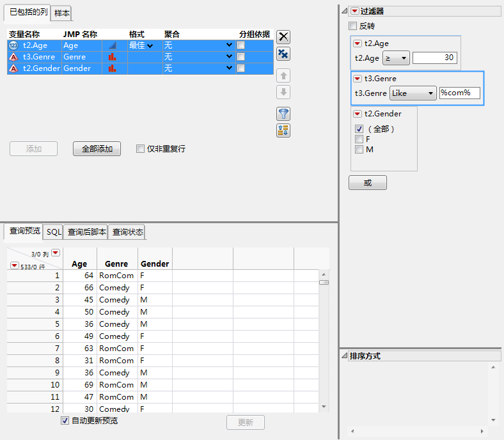Click the remove all columns icon
Screen dimensions: 504x440
coord(283,54)
